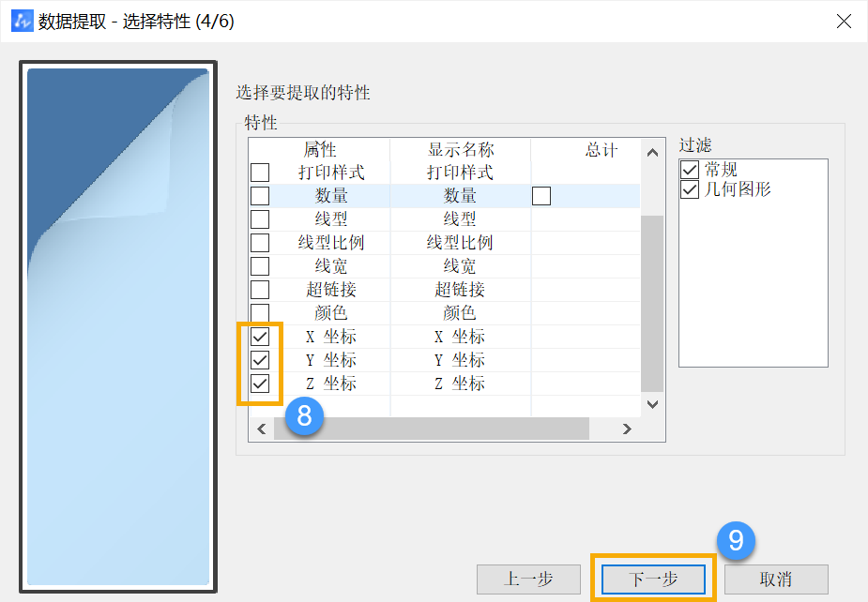Toggle the 总计 checkbox in 数量 row
This screenshot has height=602, width=868.
point(541,196)
